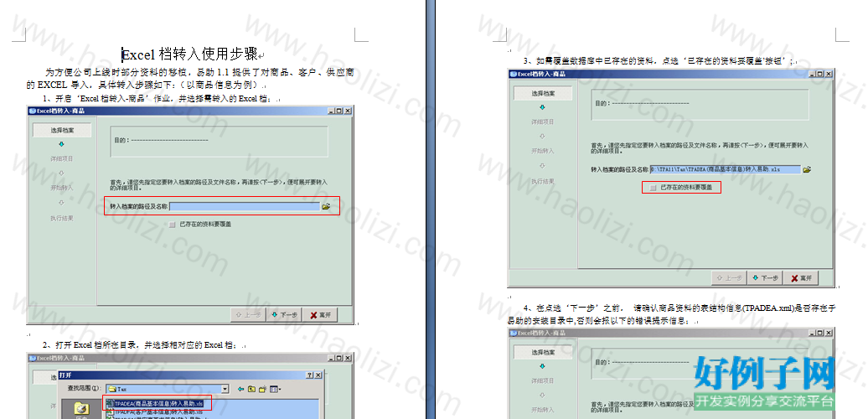
Task: Select 执行结果 step in step 3 dialog sidebar
Action: point(543,181)
